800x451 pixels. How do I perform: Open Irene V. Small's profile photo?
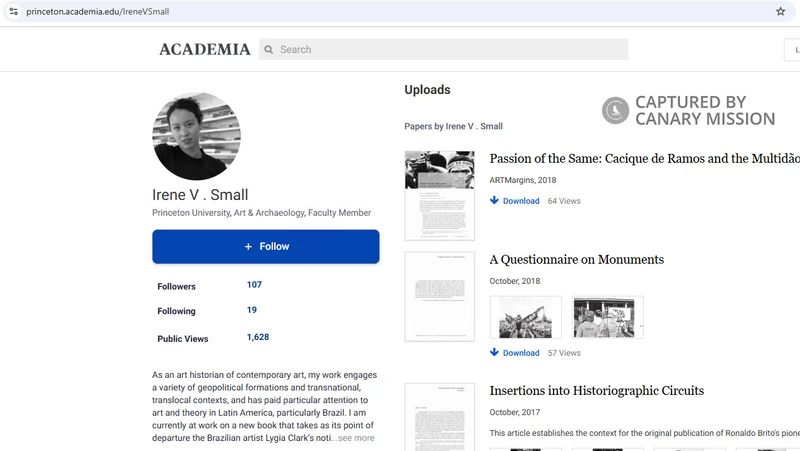point(196,136)
